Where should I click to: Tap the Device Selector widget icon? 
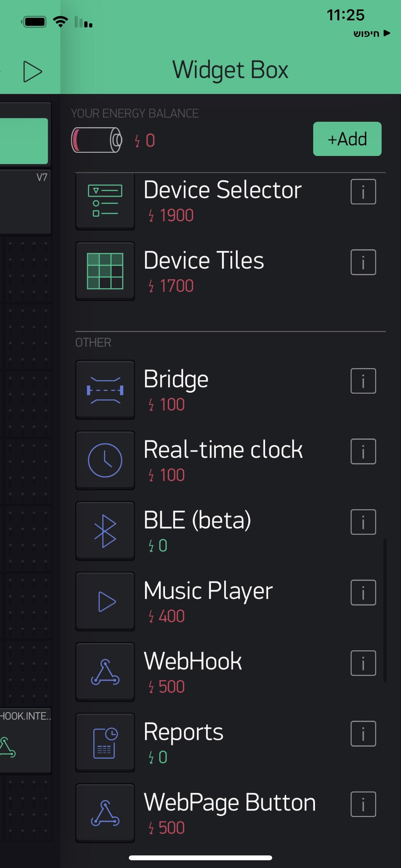105,201
